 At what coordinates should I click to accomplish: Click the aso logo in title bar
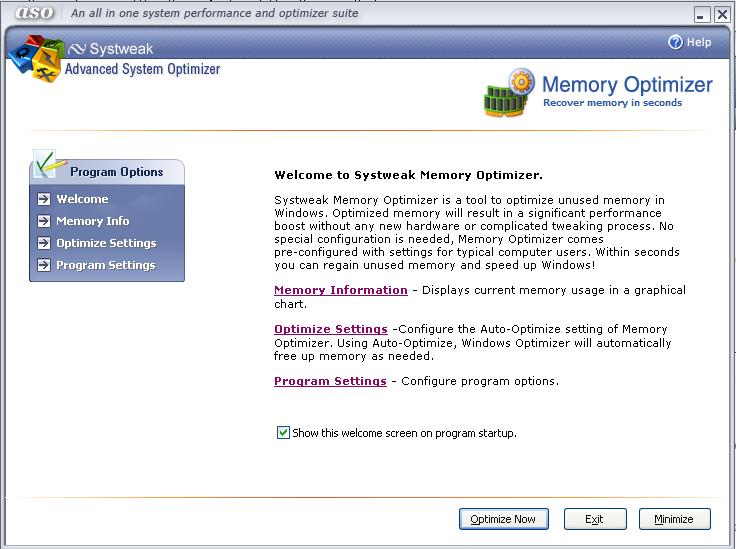point(34,13)
